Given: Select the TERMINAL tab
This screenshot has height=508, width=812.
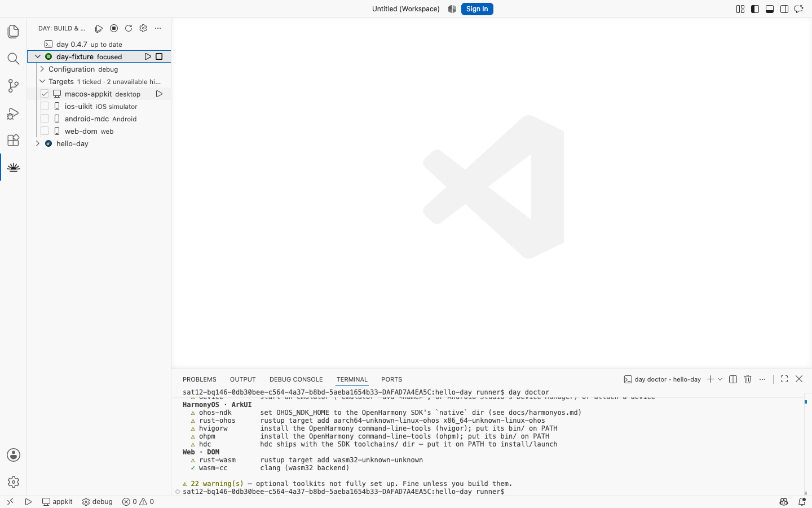Looking at the screenshot, I should click(352, 379).
